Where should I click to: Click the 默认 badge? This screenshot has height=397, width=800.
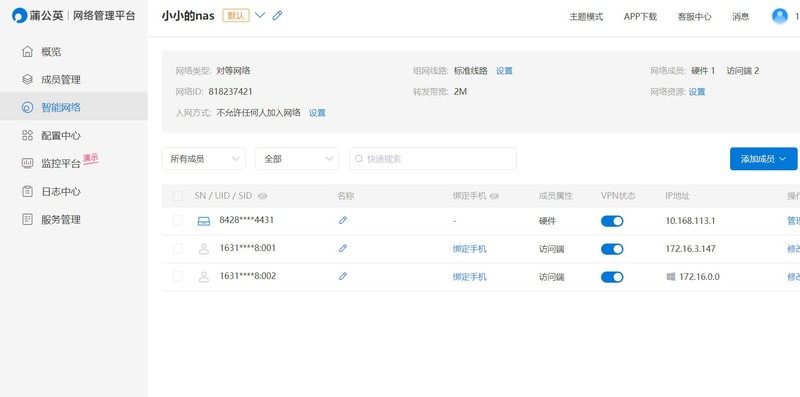236,15
